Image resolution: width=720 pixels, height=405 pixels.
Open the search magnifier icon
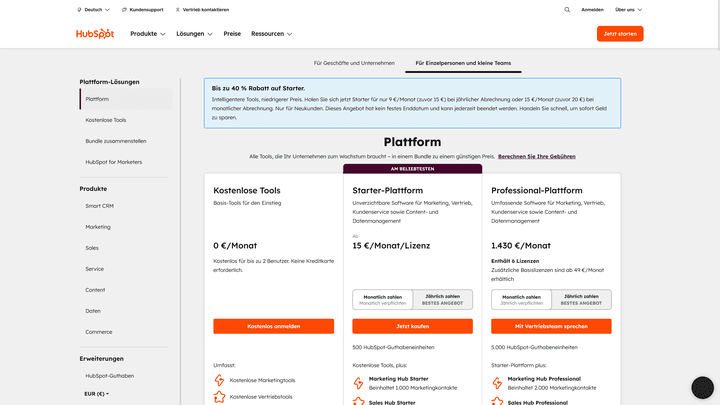tap(567, 10)
